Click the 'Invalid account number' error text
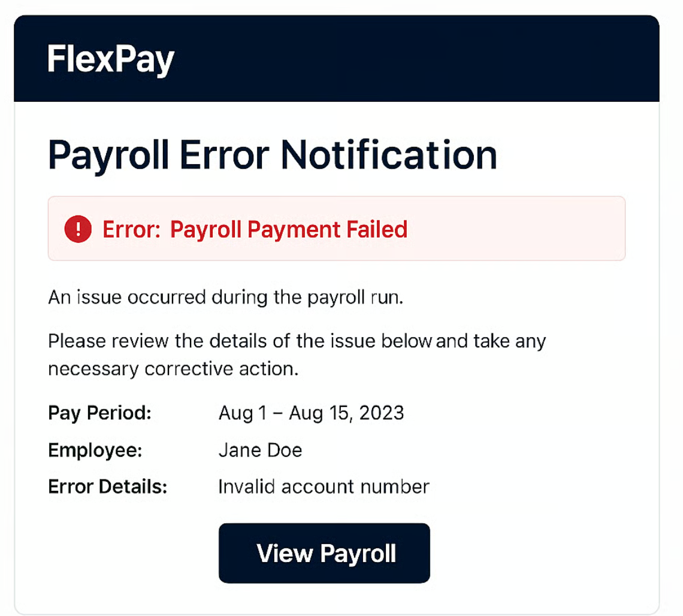 pyautogui.click(x=324, y=487)
